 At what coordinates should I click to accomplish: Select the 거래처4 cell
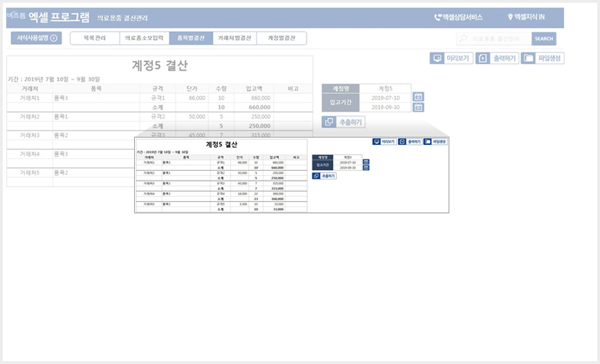point(30,154)
